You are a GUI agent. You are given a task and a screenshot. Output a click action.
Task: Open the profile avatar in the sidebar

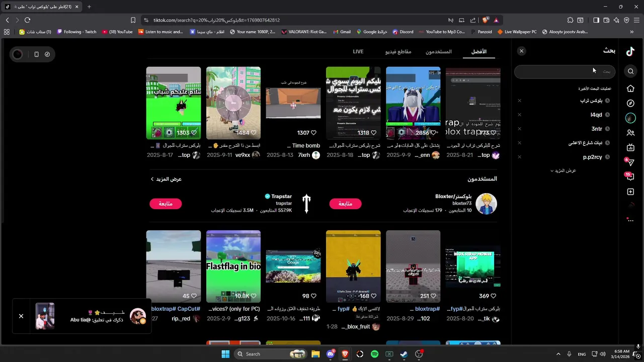click(630, 118)
